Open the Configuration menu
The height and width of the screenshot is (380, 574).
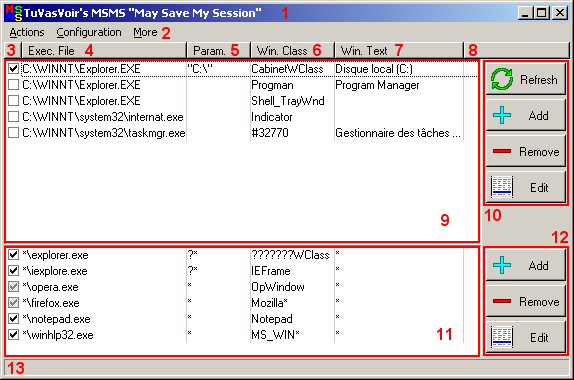click(x=89, y=33)
